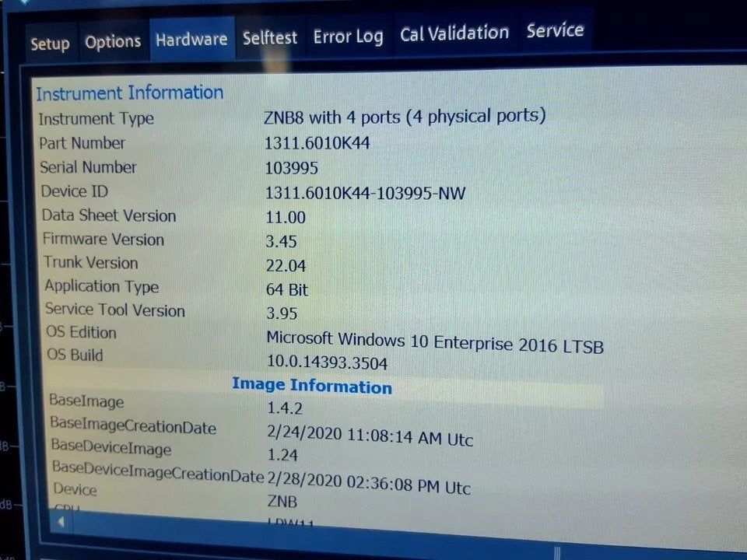
Task: Select the Hardware tab
Action: 191,39
